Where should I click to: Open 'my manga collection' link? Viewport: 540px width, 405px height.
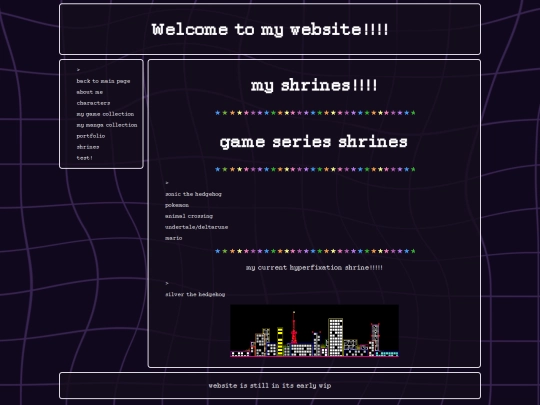click(x=107, y=125)
